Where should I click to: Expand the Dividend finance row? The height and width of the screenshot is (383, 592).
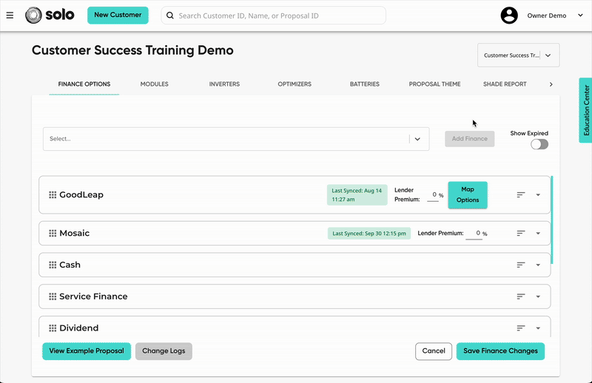[x=538, y=328]
